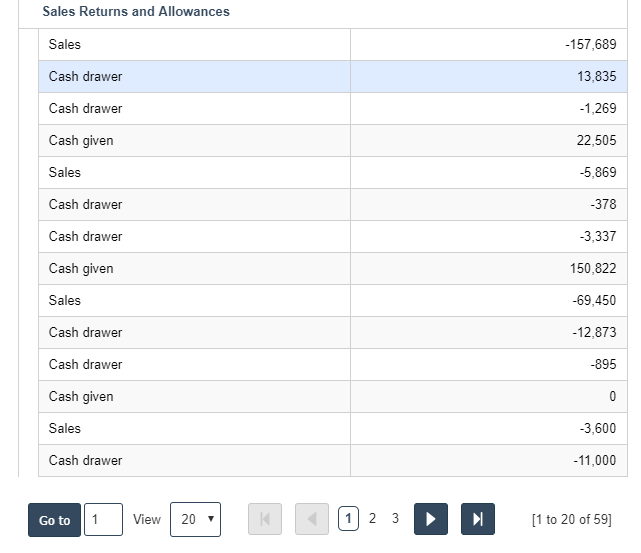Click the page number input field
The width and height of the screenshot is (641, 553).
103,519
